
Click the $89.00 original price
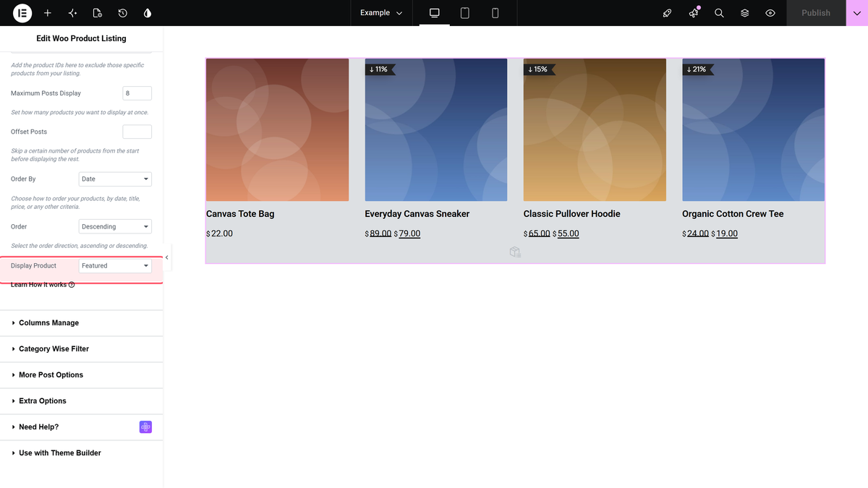coord(378,234)
